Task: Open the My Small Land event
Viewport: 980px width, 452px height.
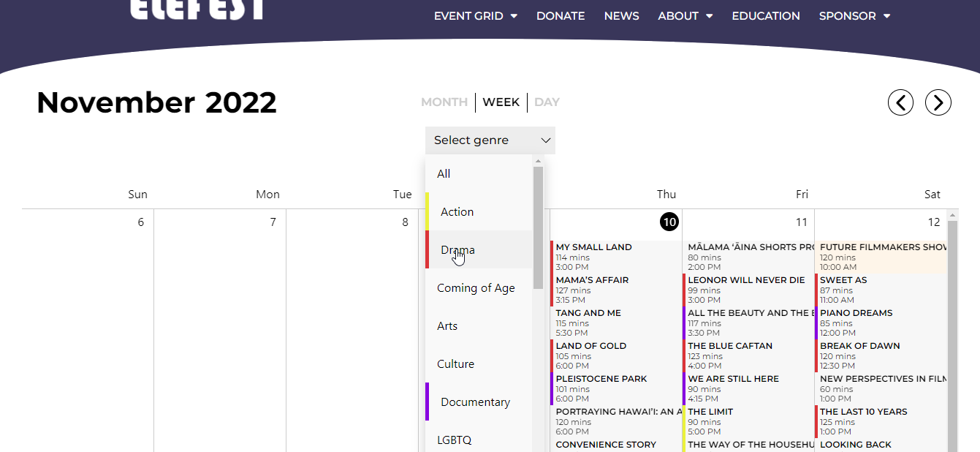Action: (x=593, y=247)
